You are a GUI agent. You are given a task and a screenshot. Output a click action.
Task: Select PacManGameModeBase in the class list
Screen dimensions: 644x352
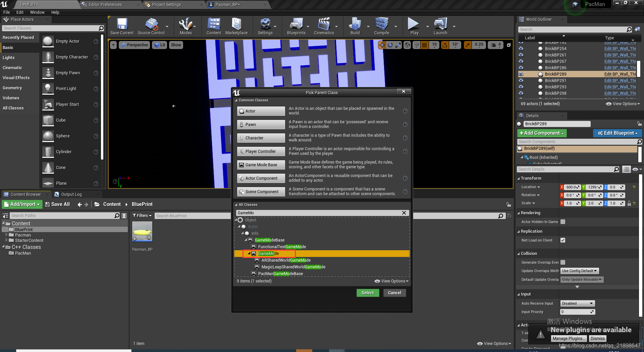coord(280,274)
